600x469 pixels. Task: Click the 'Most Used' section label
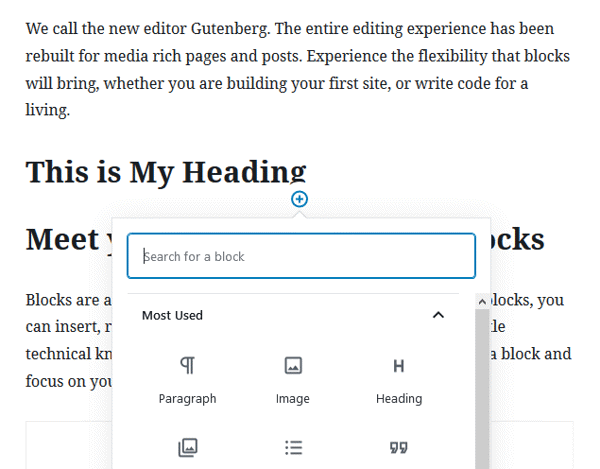172,315
